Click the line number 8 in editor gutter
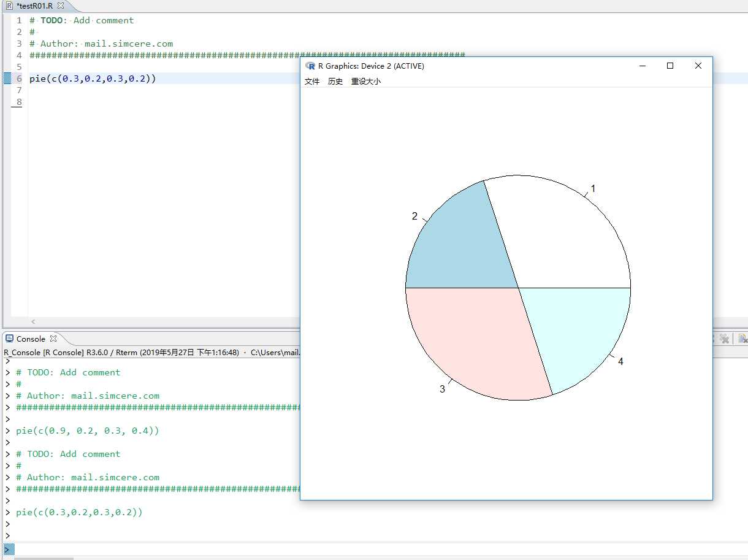This screenshot has height=560, width=748. pyautogui.click(x=19, y=102)
